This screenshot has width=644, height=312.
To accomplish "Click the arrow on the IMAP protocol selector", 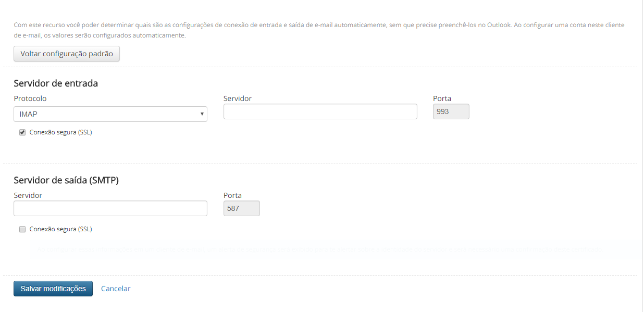I will tap(202, 114).
